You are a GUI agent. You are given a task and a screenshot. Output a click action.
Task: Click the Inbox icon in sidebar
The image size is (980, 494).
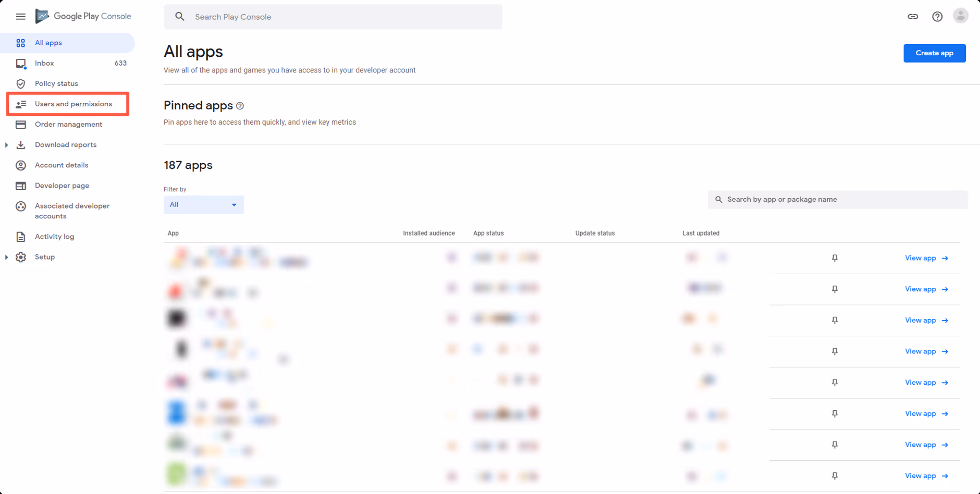pos(21,64)
